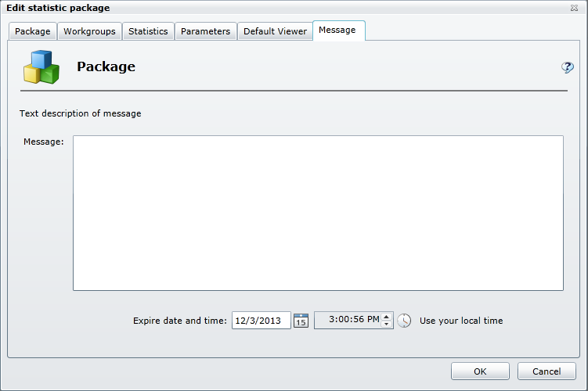
Task: Focus the expire date field 12/3/2013
Action: (261, 321)
